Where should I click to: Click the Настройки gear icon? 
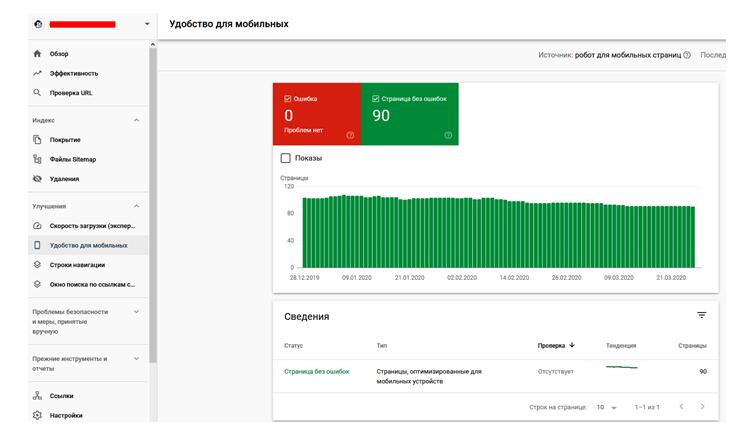point(38,415)
